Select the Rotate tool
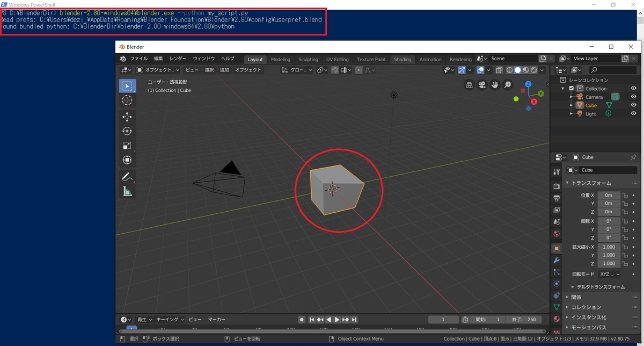Image resolution: width=644 pixels, height=346 pixels. [x=127, y=131]
